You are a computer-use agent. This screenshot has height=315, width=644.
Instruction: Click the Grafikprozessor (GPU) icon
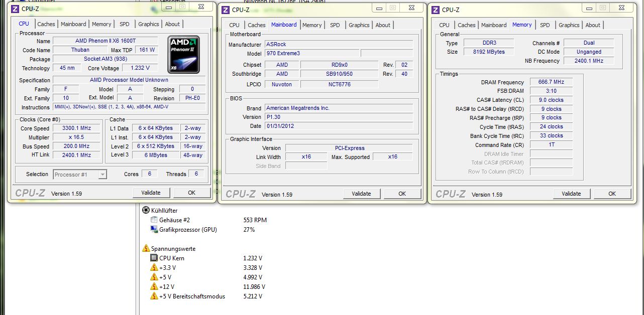[x=154, y=229]
